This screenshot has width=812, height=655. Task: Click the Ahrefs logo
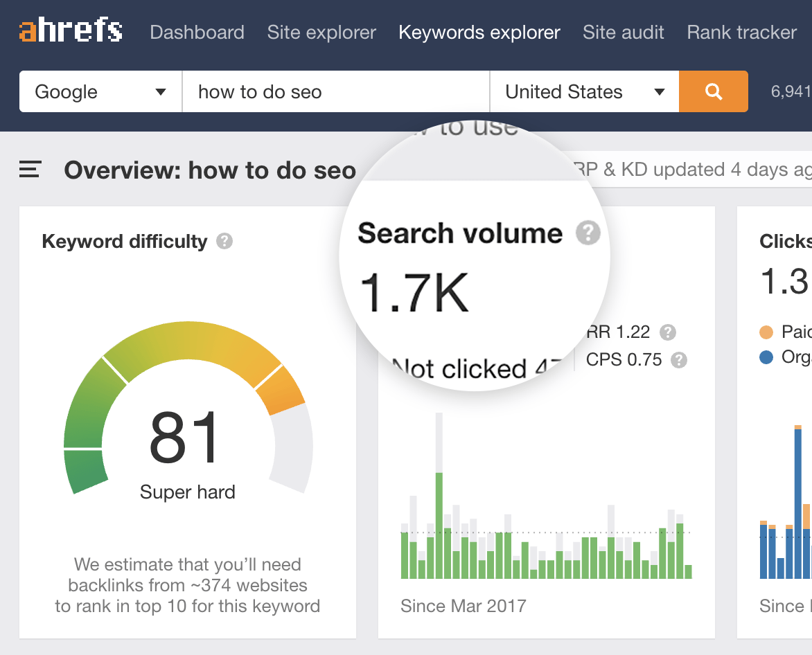(71, 31)
